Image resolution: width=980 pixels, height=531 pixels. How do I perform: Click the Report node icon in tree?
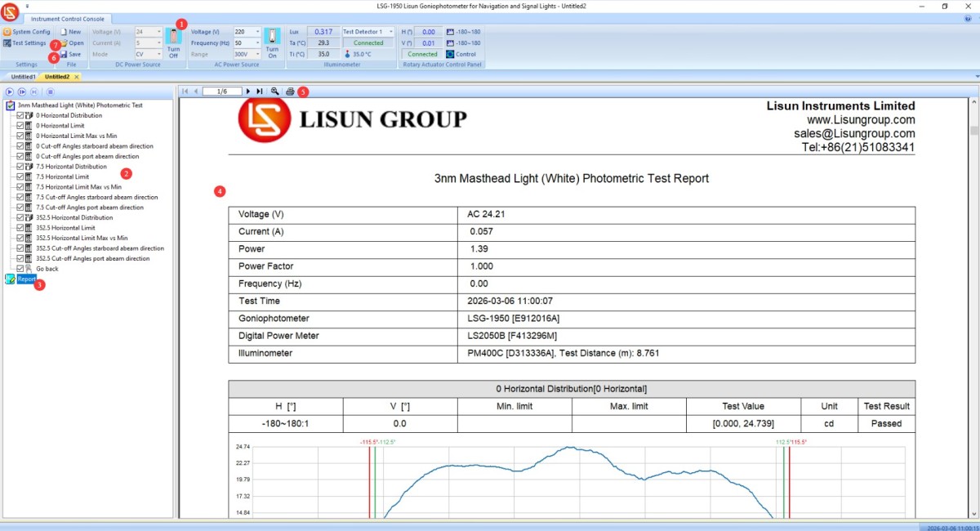pyautogui.click(x=10, y=279)
